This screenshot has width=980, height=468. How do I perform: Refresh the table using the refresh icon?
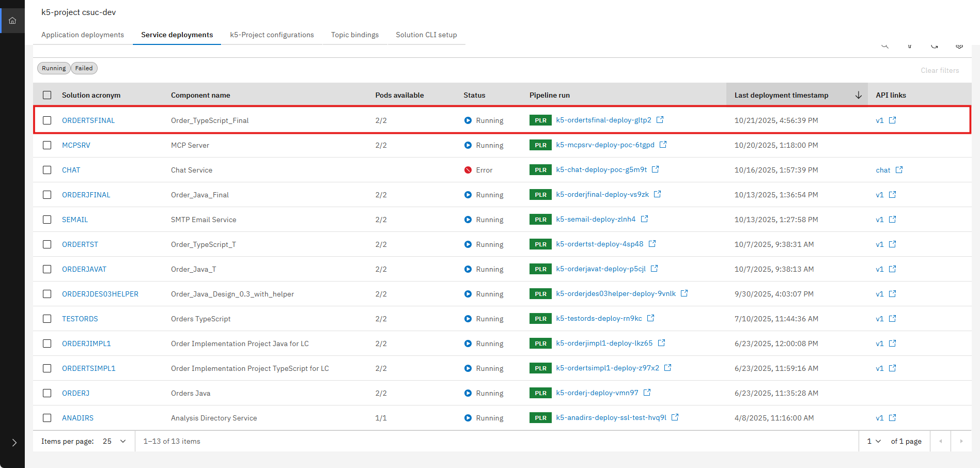click(935, 45)
